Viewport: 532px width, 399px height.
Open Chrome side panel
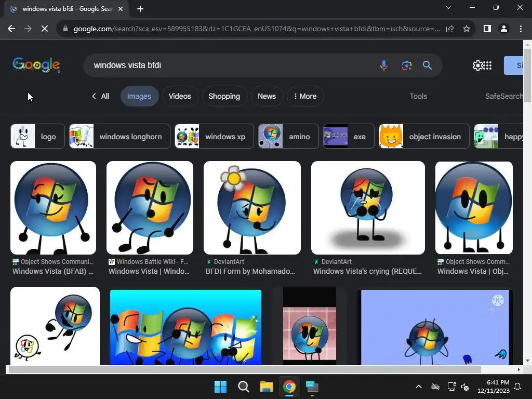point(487,29)
